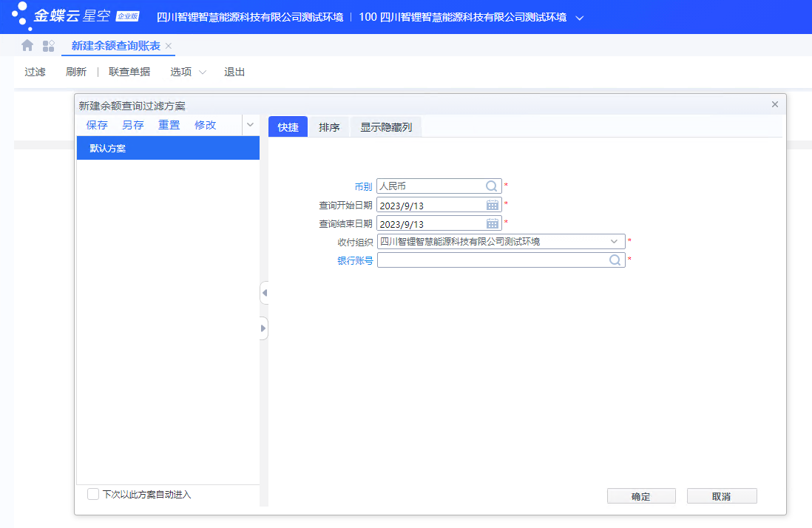Click 保存 scheme link

pos(97,125)
